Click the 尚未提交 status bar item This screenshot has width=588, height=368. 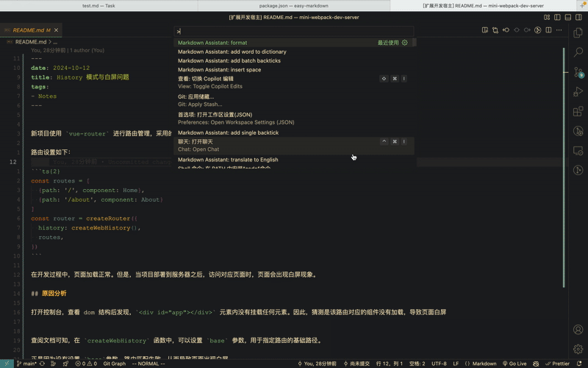[356, 364]
